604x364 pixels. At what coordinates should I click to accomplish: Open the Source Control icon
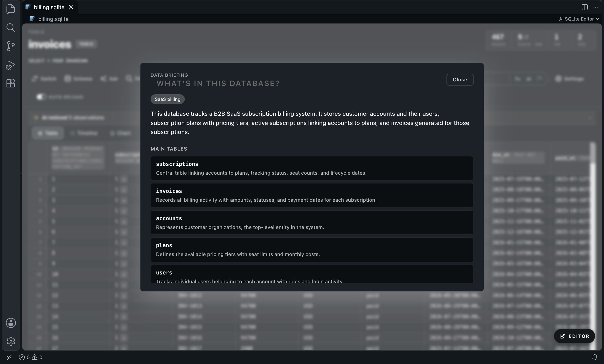point(10,46)
